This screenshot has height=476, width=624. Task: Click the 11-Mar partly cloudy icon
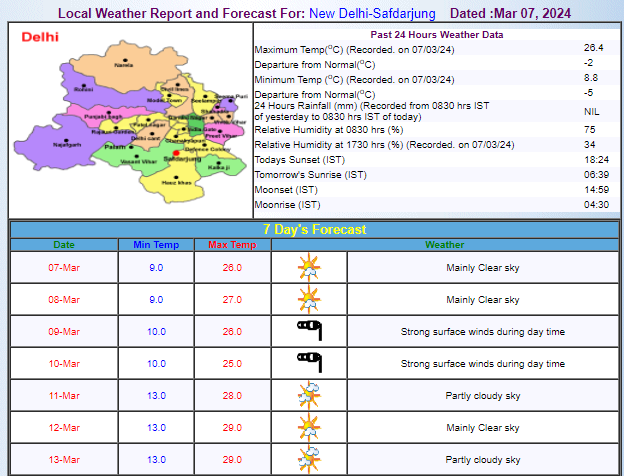click(309, 396)
